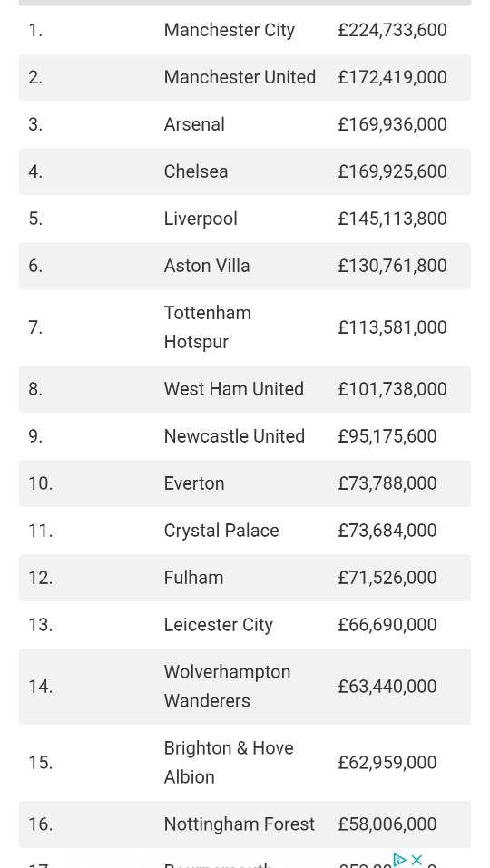Select Newcastle United in row nine
The width and height of the screenshot is (490, 868).
234,436
